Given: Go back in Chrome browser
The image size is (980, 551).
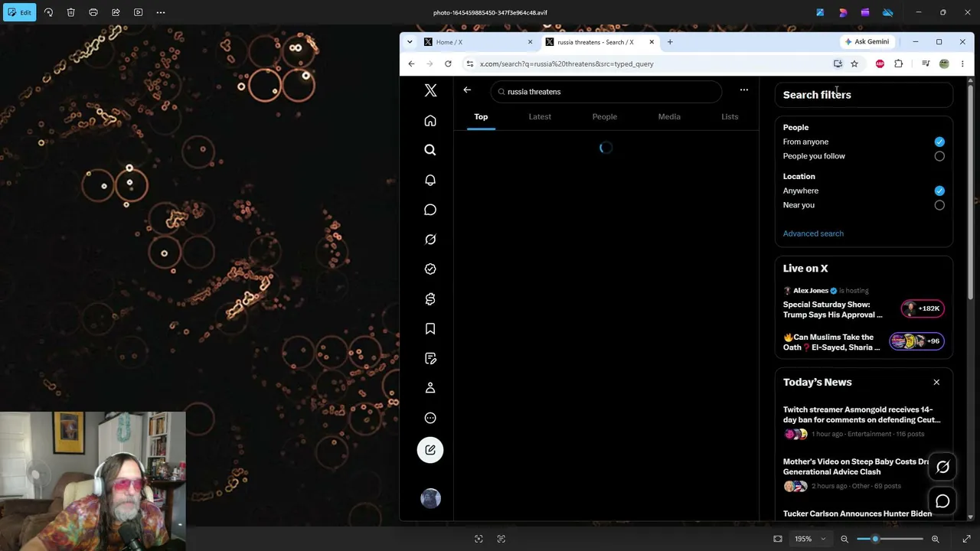Looking at the screenshot, I should point(411,64).
